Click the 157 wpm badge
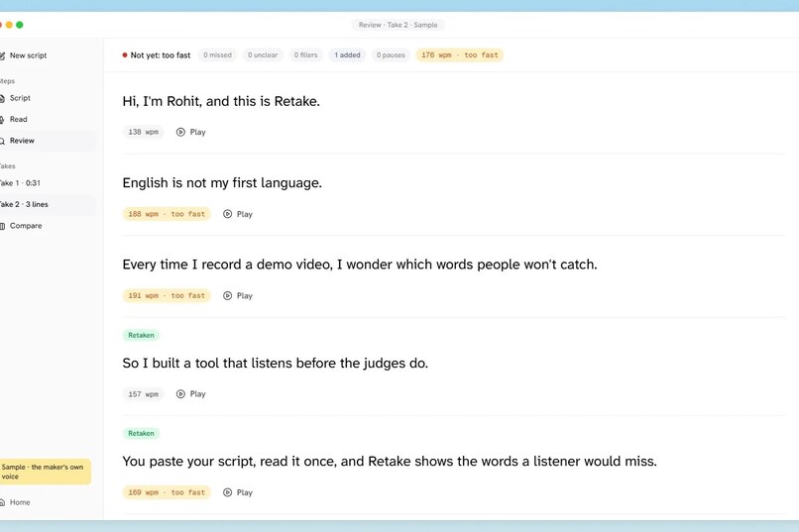The width and height of the screenshot is (799, 532). pyautogui.click(x=143, y=394)
